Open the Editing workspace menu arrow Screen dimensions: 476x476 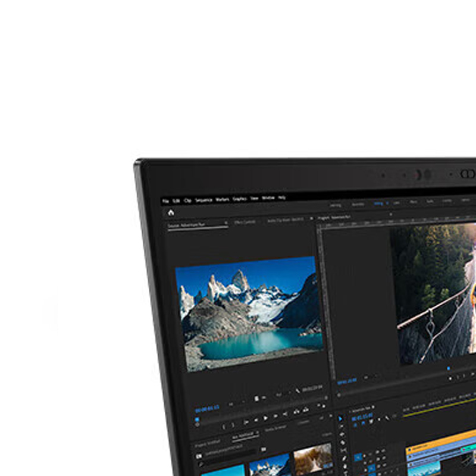tap(387, 203)
